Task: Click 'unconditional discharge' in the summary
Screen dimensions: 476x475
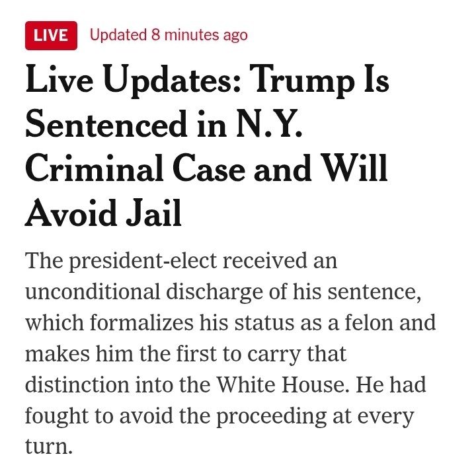Action: pyautogui.click(x=144, y=292)
